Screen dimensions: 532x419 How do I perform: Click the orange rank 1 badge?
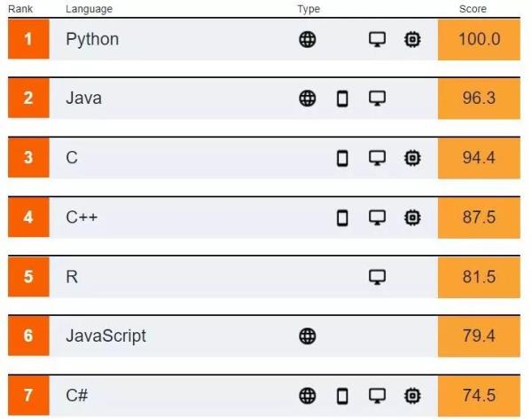28,39
